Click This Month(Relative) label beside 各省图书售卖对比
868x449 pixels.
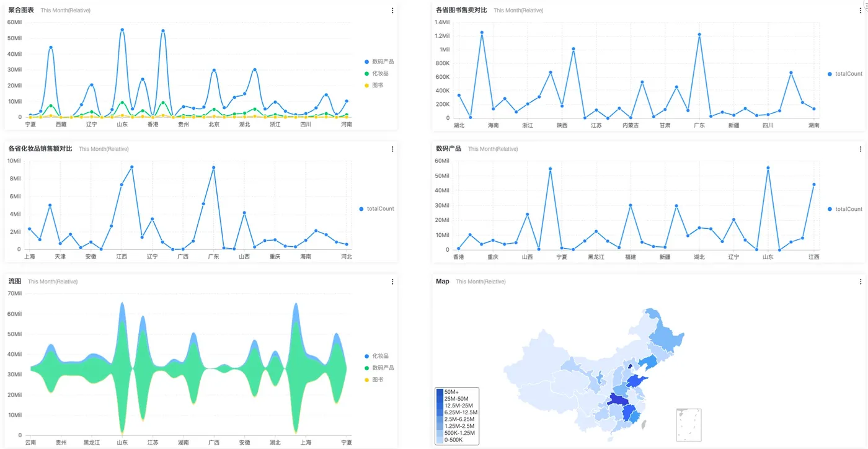(x=518, y=11)
